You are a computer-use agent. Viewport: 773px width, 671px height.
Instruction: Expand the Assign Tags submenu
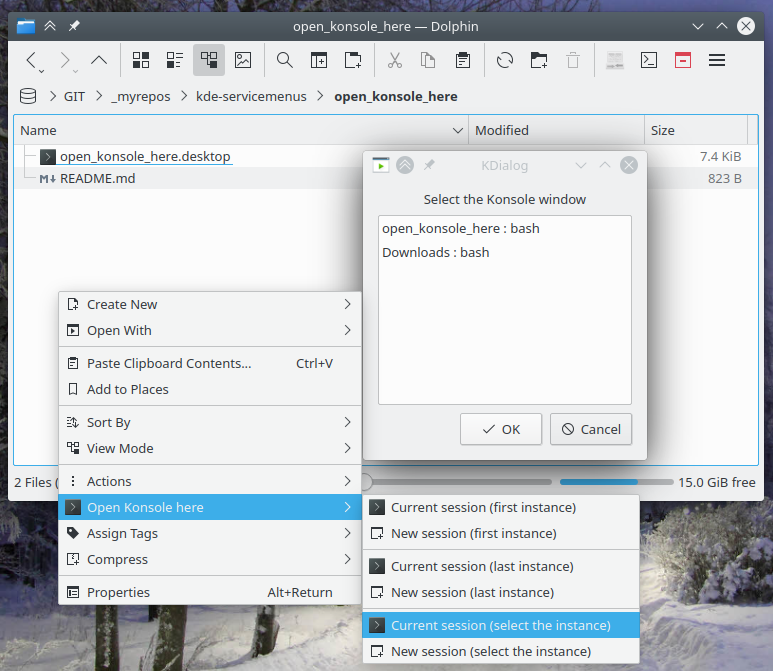[210, 533]
